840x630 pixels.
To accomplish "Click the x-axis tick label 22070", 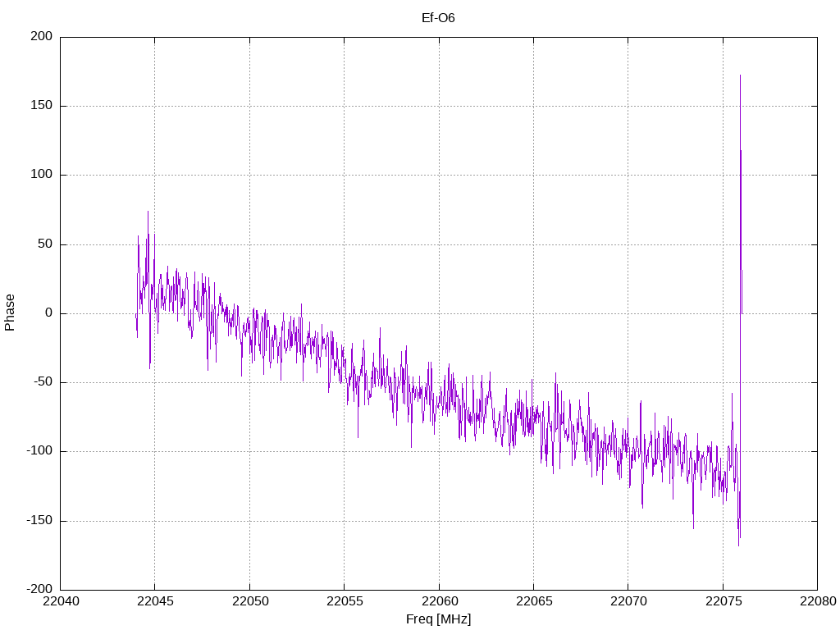I will pyautogui.click(x=628, y=601).
